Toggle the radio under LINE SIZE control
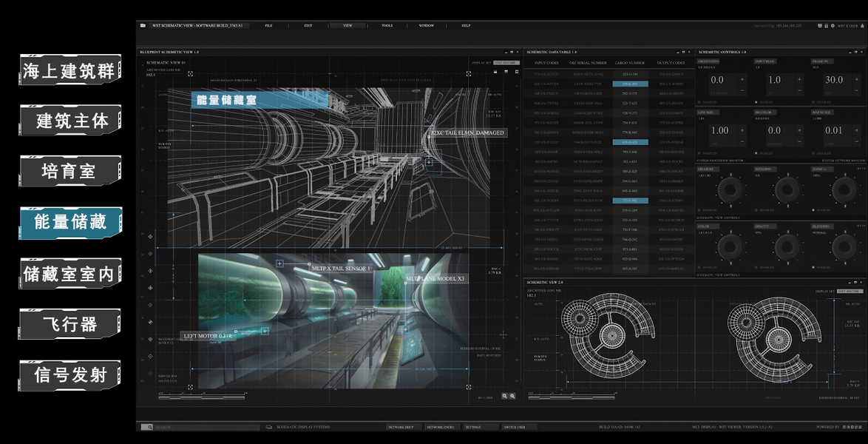This screenshot has height=444, width=868. pos(699,153)
